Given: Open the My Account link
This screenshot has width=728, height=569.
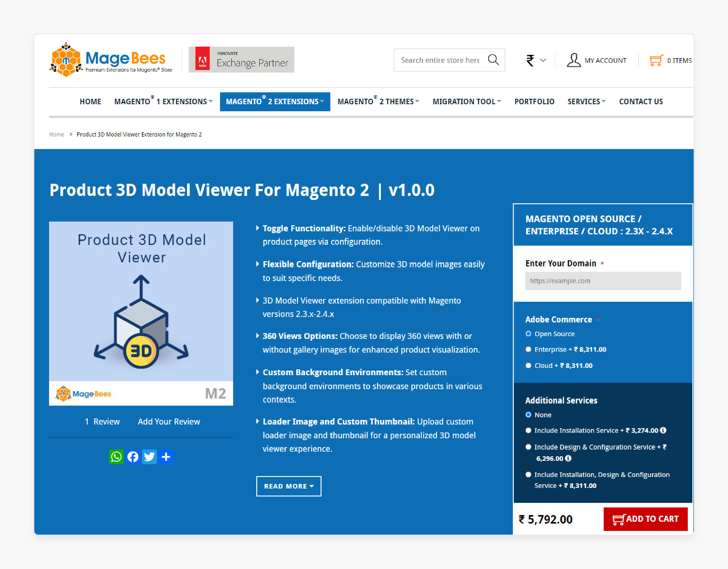Looking at the screenshot, I should point(605,60).
